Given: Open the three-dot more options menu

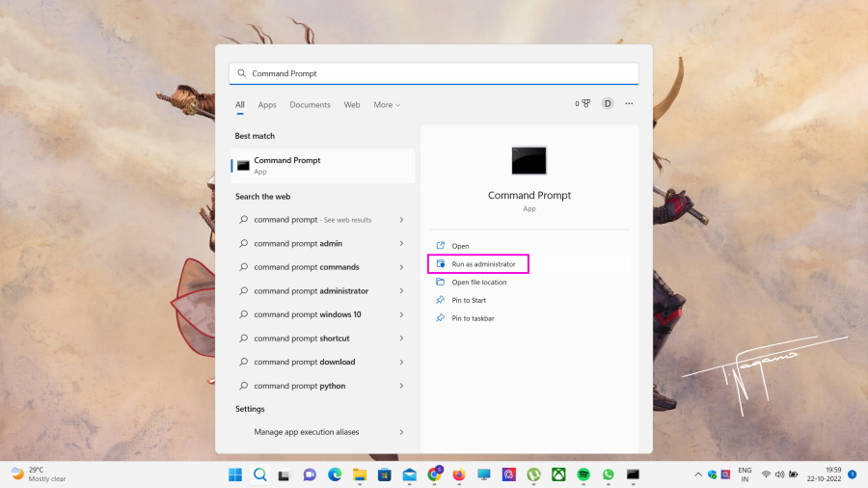Looking at the screenshot, I should 629,104.
